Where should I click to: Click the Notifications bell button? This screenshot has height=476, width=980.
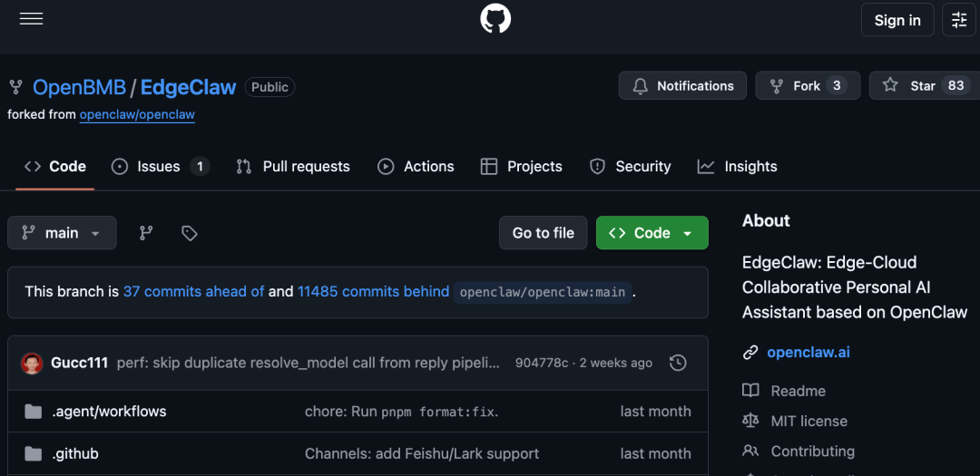point(682,86)
